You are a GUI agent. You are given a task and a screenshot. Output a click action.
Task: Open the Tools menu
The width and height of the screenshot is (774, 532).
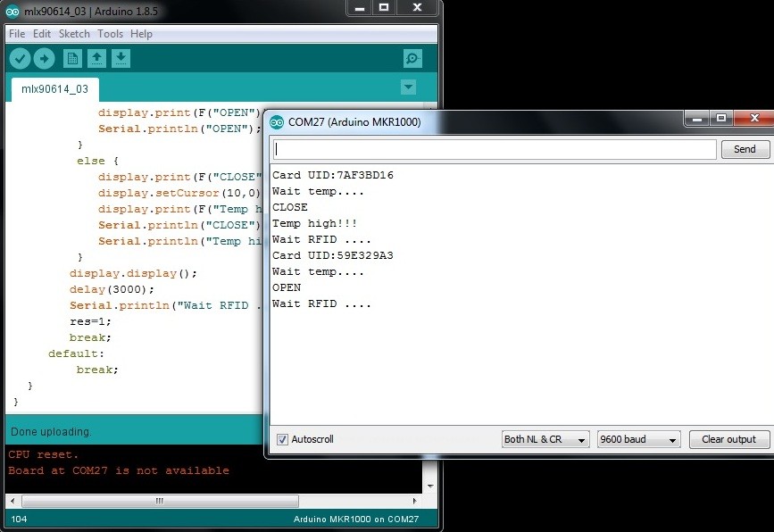[x=111, y=34]
